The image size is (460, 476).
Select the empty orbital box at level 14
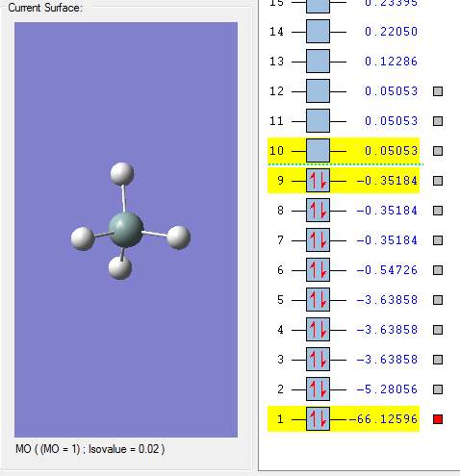click(x=318, y=32)
